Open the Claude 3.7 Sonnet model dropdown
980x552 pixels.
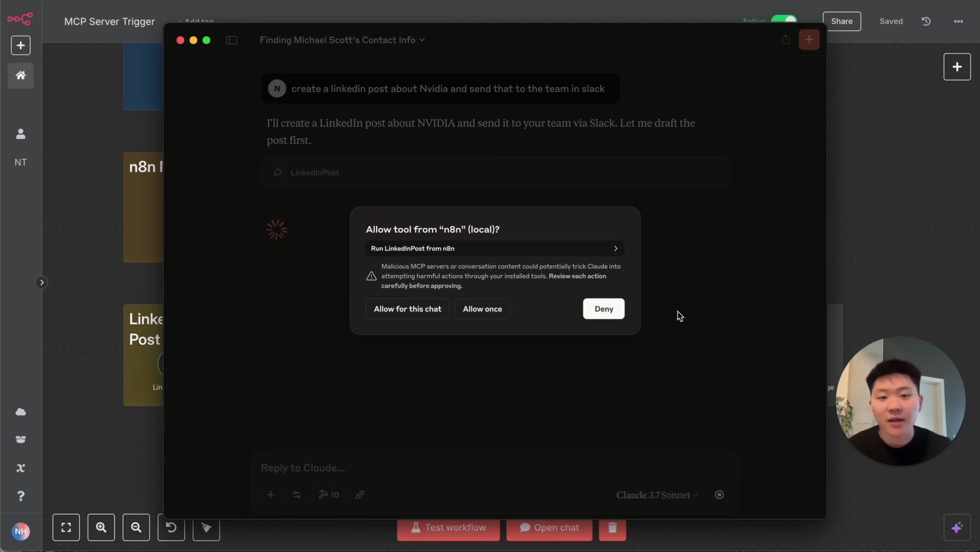tap(658, 495)
